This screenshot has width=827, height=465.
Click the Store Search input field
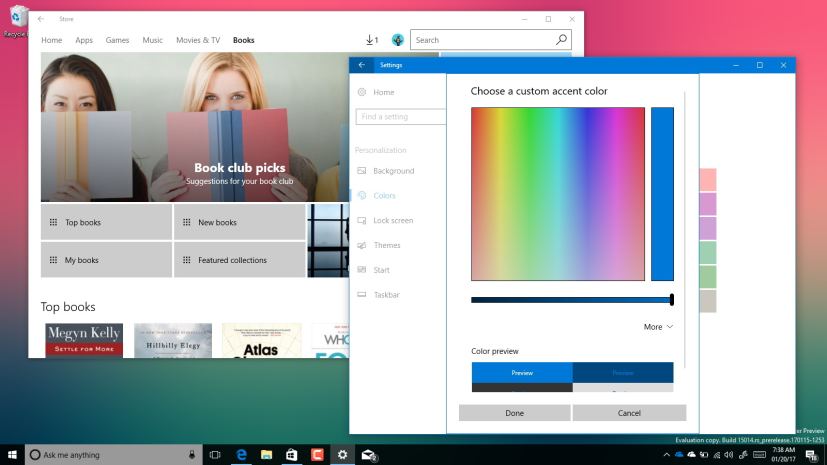[483, 40]
